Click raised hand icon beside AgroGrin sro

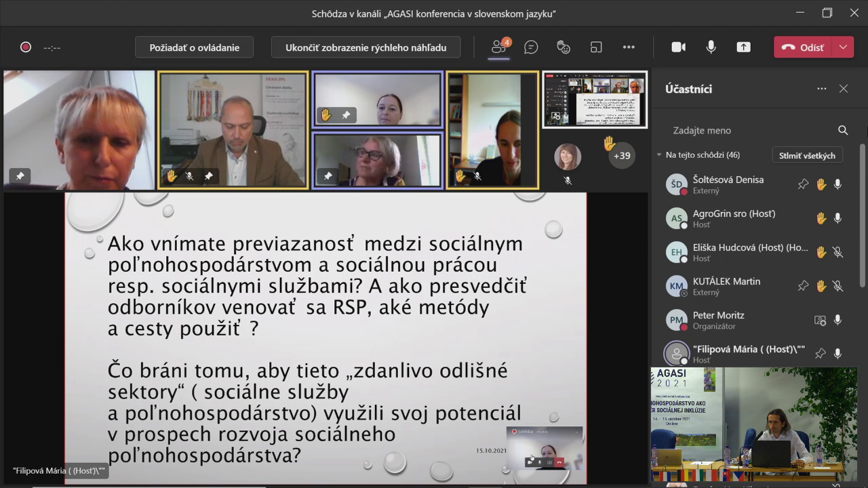[x=821, y=218]
